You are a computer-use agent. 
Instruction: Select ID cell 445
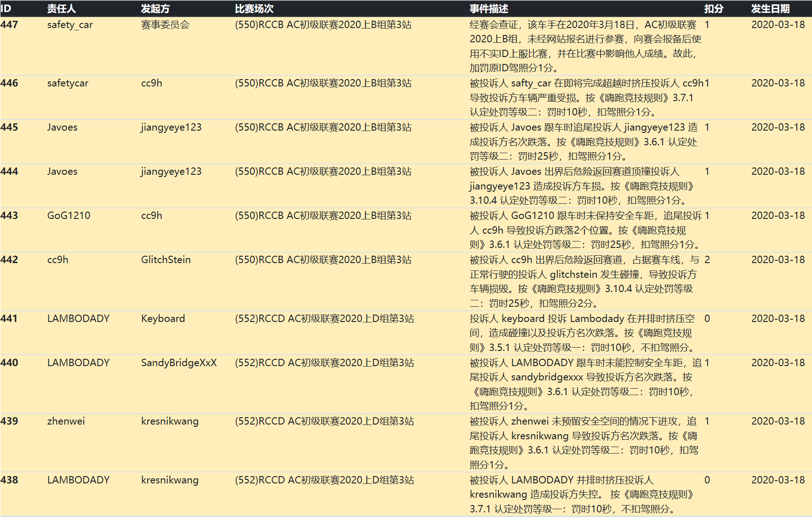point(9,127)
